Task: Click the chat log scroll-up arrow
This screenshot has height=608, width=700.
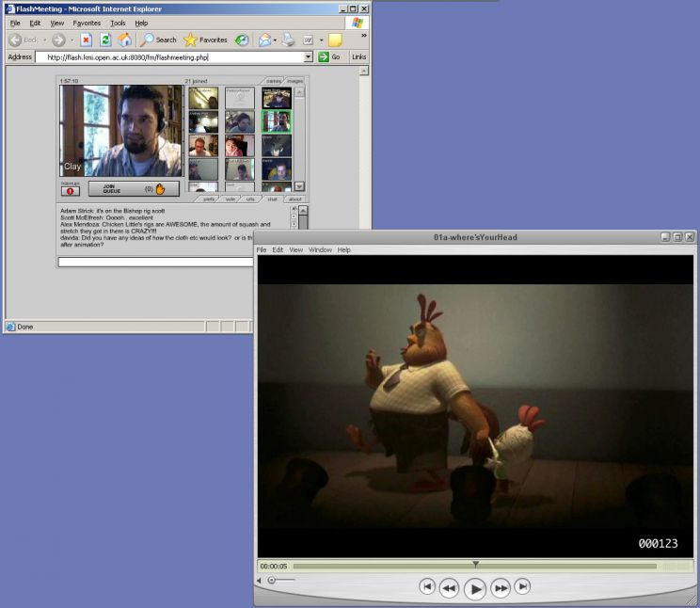Action: (303, 210)
